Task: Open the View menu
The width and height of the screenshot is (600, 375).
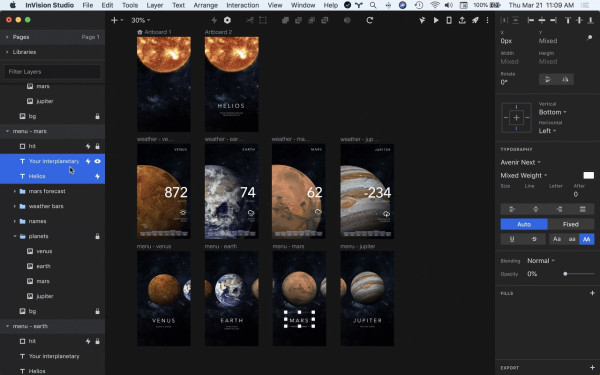Action: (275, 5)
